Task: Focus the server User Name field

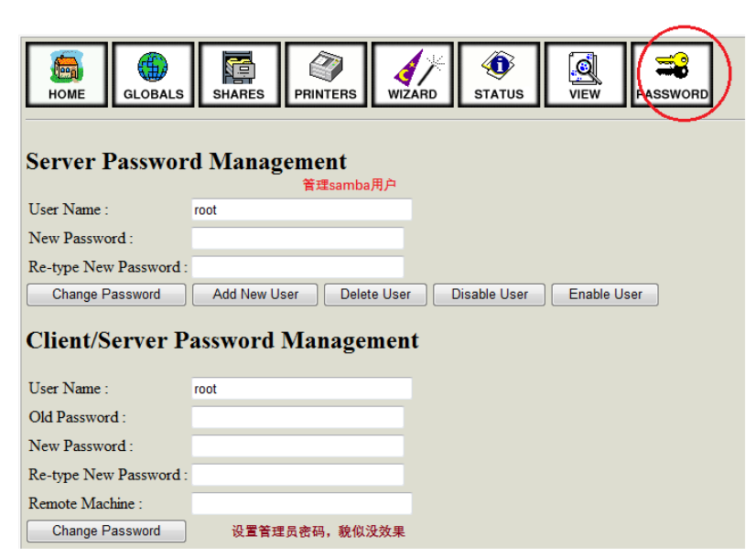Action: pos(302,209)
